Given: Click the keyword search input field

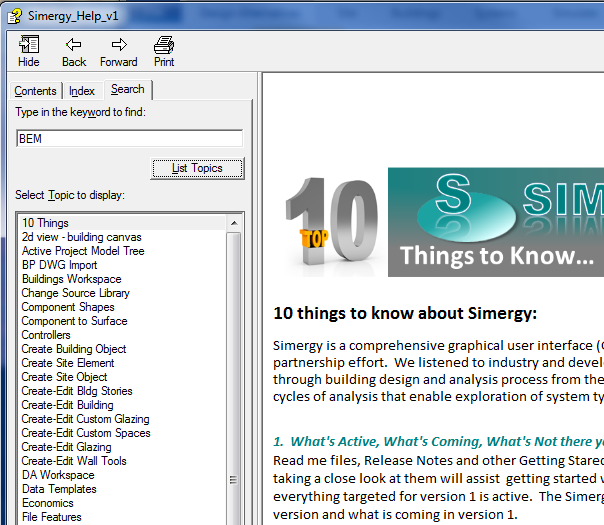Looking at the screenshot, I should [x=129, y=139].
